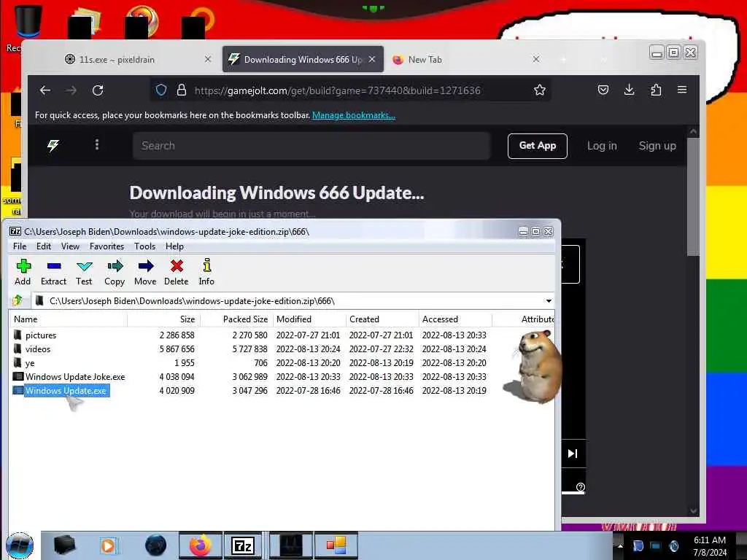Image resolution: width=747 pixels, height=560 pixels.
Task: Click the browser page vertical scrollbar
Action: pos(693,198)
